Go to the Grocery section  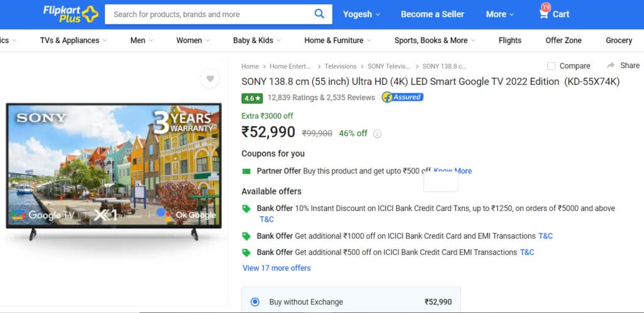(x=619, y=40)
